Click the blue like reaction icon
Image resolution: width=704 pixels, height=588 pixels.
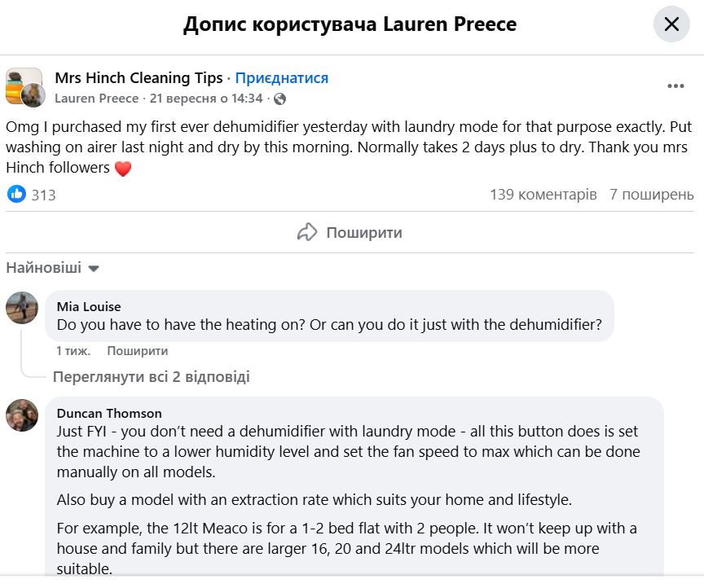point(16,194)
